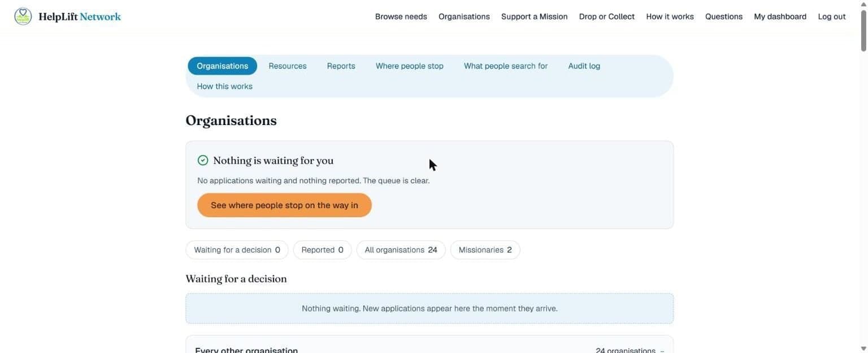
Task: Select the Organisations admin tab
Action: tap(223, 66)
